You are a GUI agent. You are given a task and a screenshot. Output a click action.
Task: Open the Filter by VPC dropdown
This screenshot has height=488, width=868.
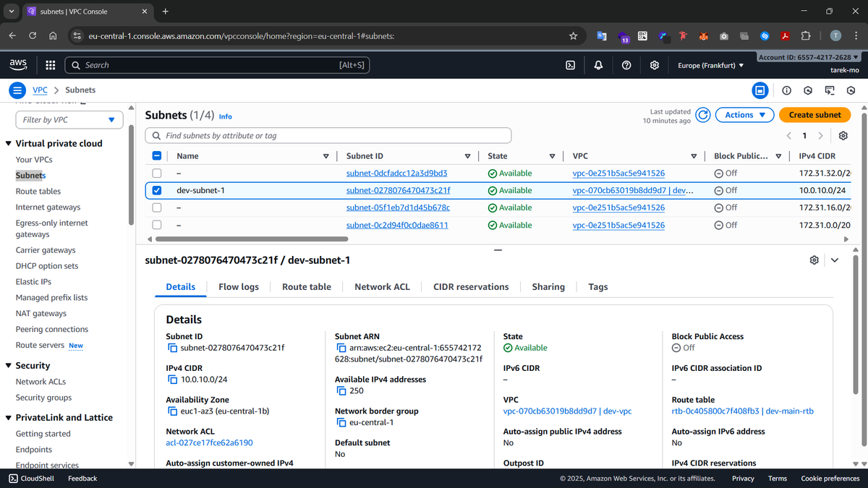69,120
